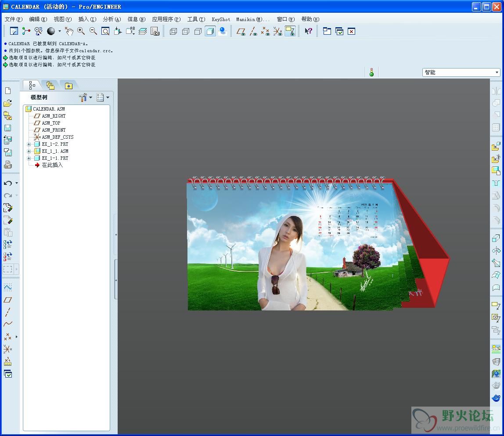Click the Save floppy disk icon

(x=8, y=128)
